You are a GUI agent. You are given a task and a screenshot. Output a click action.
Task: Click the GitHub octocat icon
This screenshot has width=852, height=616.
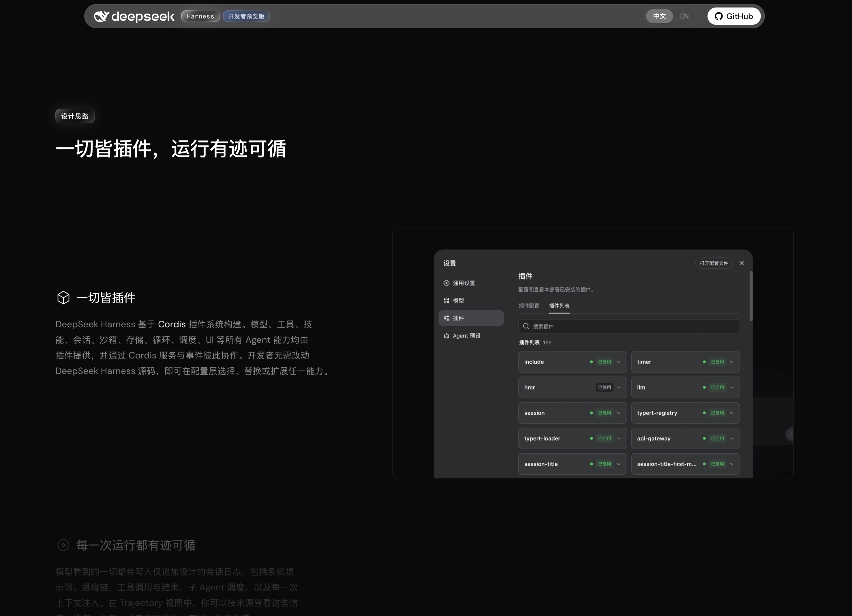click(719, 16)
